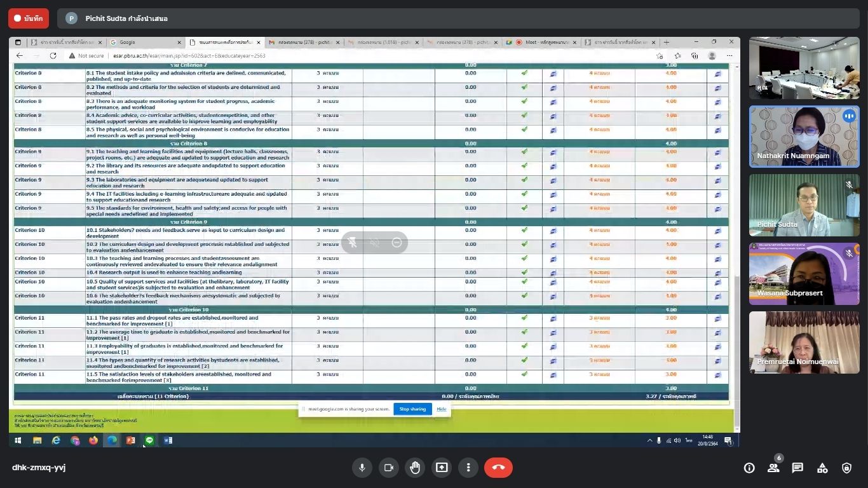Select Pichit Sudta video tile
Screen dimensions: 868x488
tap(804, 205)
